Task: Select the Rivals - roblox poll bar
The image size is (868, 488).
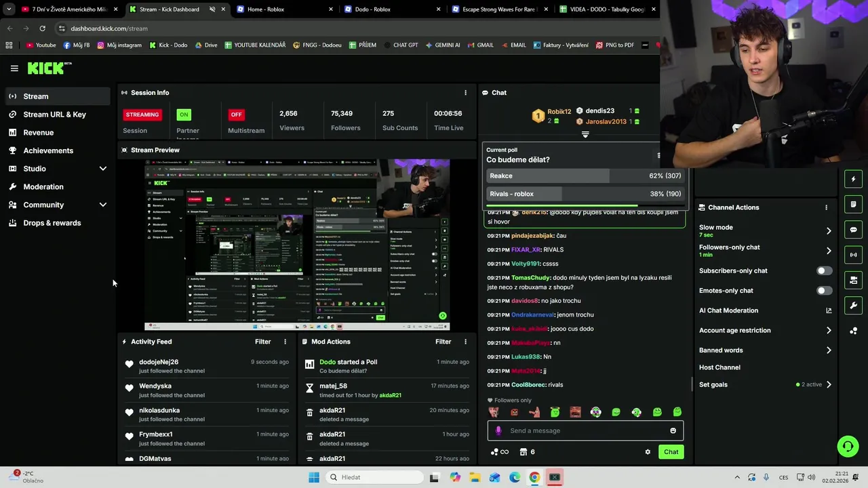Action: point(585,194)
